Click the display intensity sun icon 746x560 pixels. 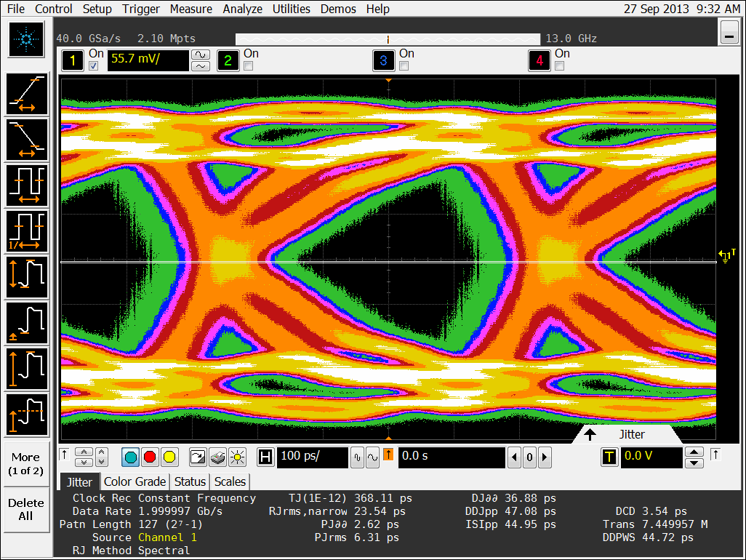[x=237, y=457]
